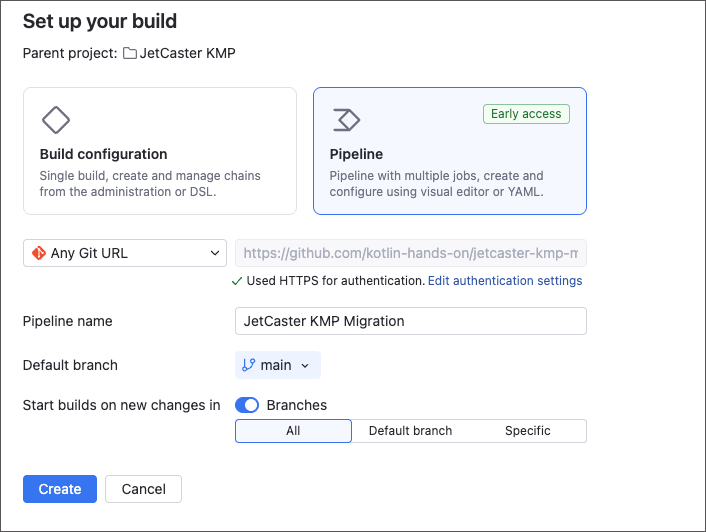Click the 'Parent project:' label
Screen dimensions: 706x532
(70, 53)
